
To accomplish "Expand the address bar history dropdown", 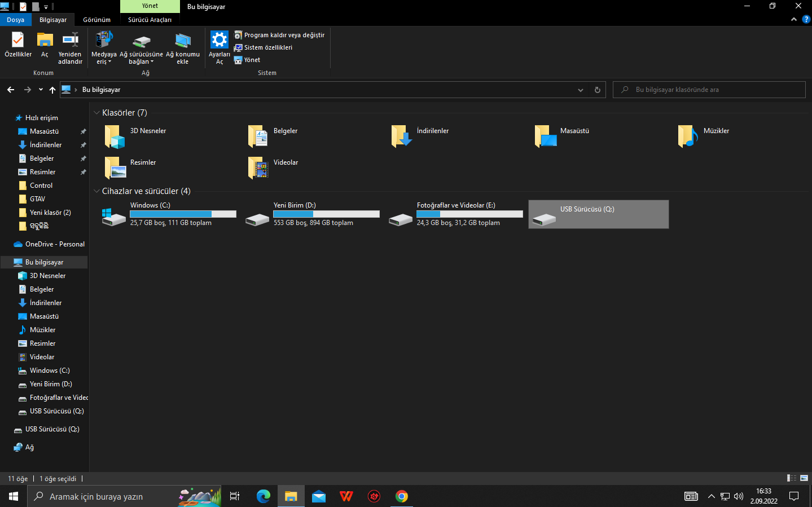I will [x=581, y=90].
